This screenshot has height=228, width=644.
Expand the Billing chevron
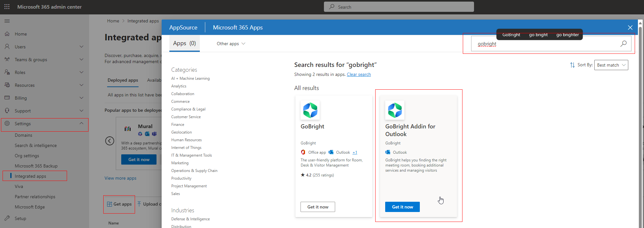tap(81, 98)
